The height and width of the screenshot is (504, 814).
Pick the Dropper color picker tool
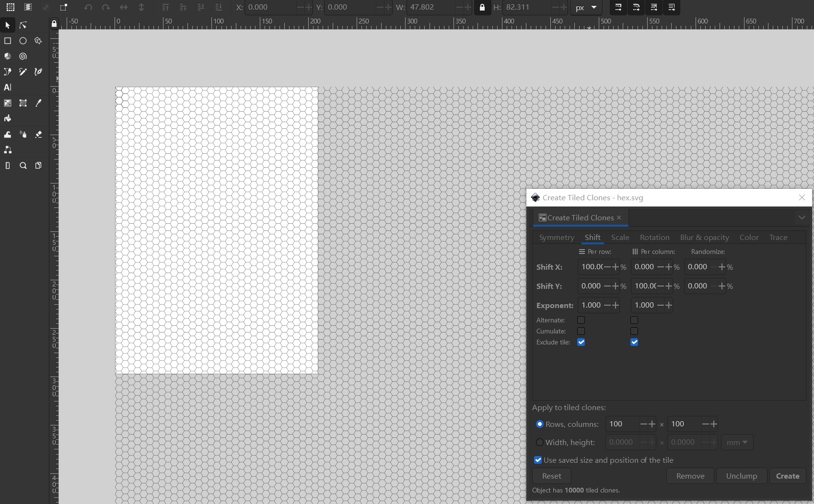(38, 103)
